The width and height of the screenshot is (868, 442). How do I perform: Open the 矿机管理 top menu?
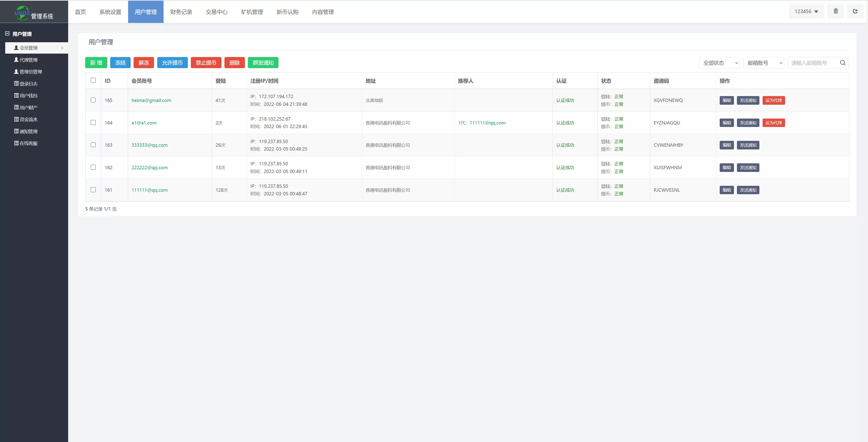252,12
